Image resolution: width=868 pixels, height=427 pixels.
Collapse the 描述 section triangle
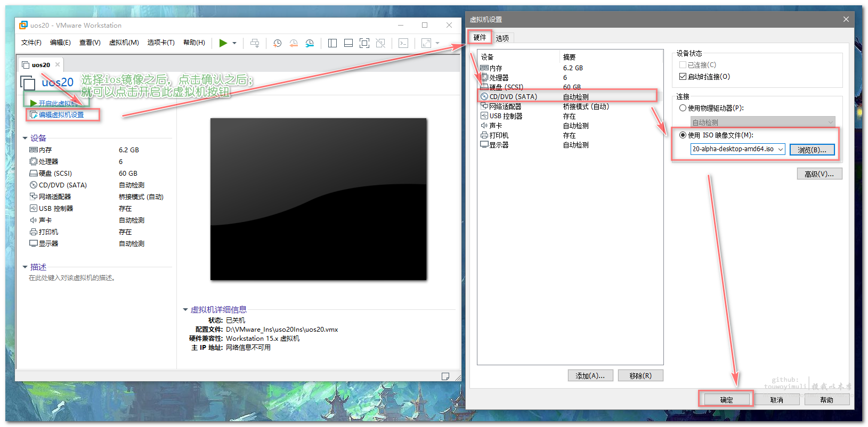(25, 267)
